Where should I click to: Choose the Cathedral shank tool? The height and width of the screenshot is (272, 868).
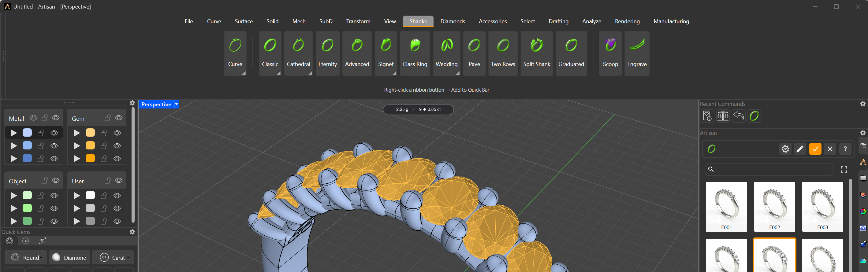tap(298, 53)
